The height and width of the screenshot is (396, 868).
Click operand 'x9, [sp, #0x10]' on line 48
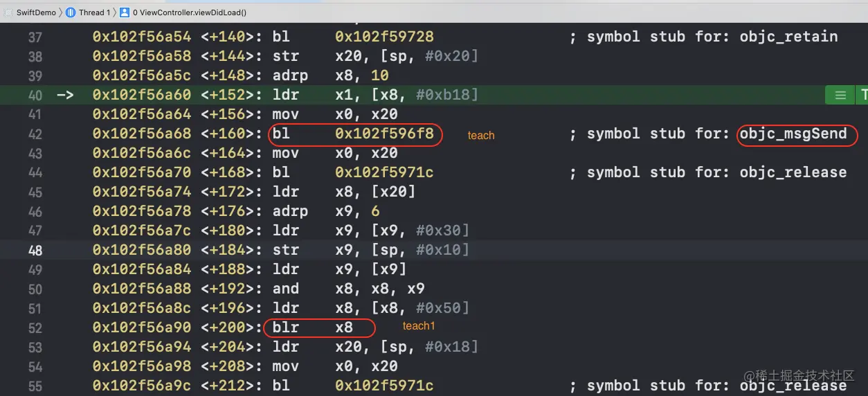(x=402, y=250)
